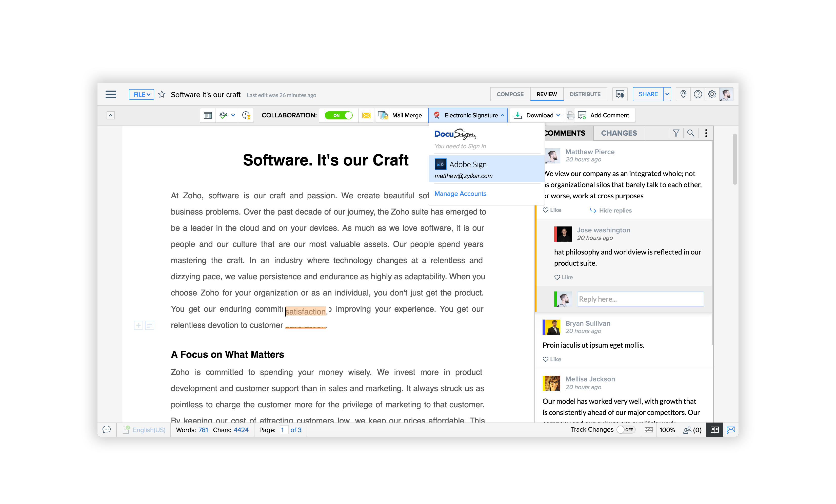The height and width of the screenshot is (504, 836).
Task: Click the Manage Accounts link
Action: (460, 194)
